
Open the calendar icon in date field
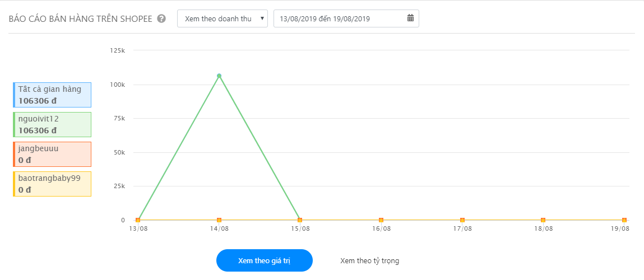410,18
